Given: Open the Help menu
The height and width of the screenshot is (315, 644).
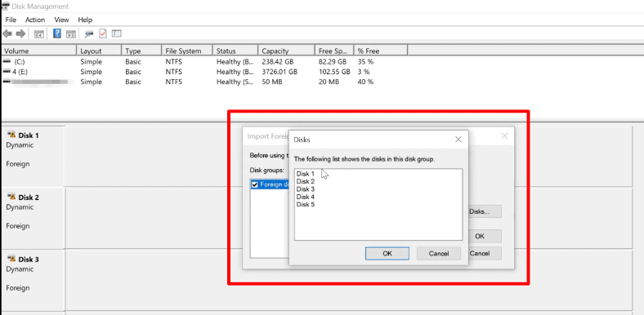Looking at the screenshot, I should click(x=85, y=20).
